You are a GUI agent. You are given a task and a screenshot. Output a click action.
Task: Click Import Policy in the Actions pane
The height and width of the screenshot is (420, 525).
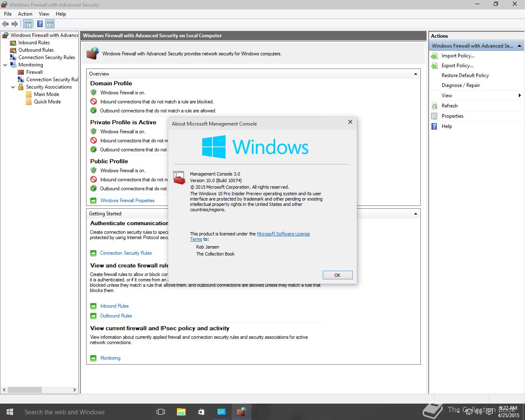point(458,56)
